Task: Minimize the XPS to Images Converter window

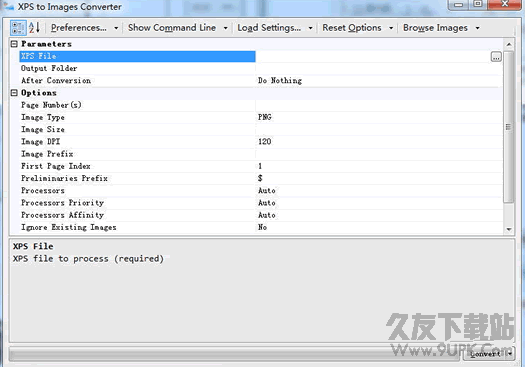Action: pyautogui.click(x=458, y=4)
